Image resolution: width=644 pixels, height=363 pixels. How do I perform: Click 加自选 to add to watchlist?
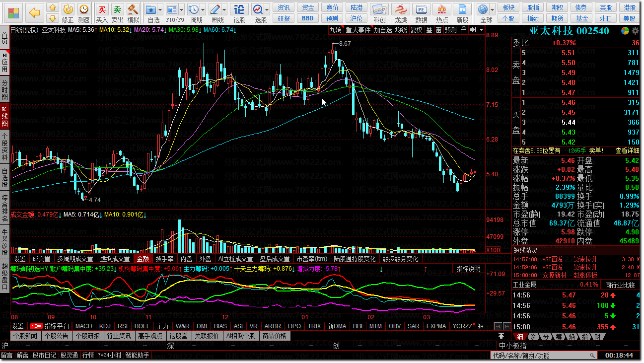pos(383,30)
